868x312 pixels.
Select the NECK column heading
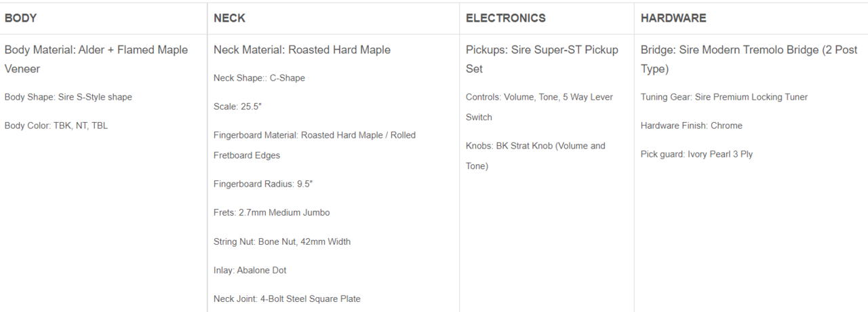tap(229, 18)
